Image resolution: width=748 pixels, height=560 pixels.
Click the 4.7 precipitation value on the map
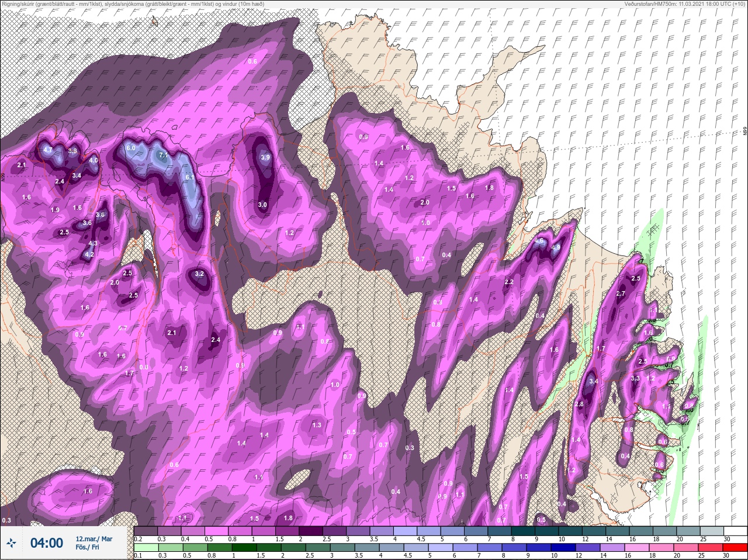(x=48, y=150)
